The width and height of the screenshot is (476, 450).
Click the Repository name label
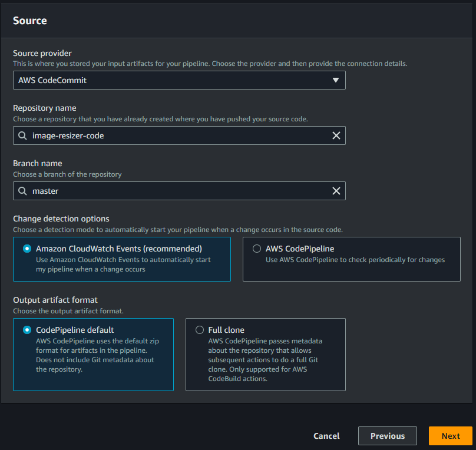coord(45,108)
